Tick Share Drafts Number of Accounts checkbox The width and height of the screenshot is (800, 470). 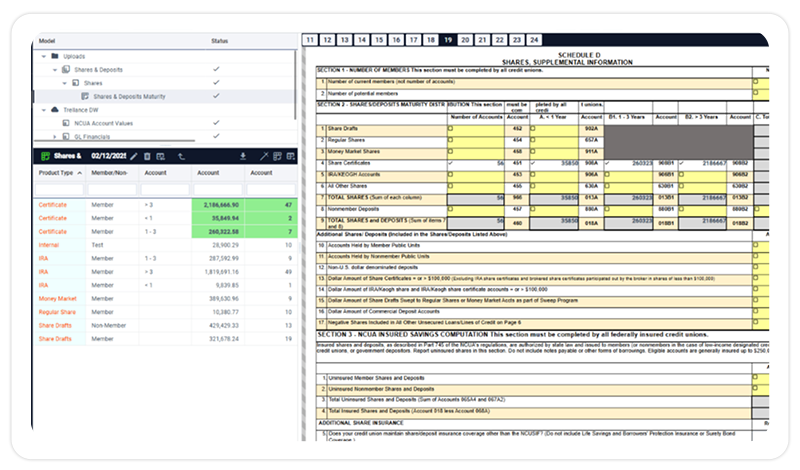pos(451,129)
